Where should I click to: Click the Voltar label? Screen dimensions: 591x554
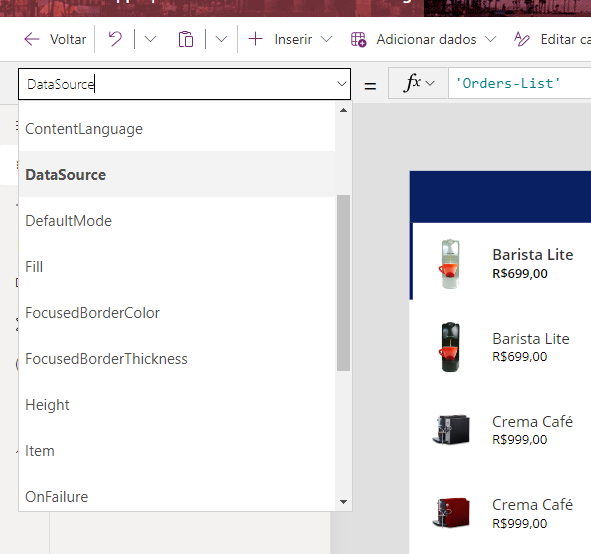(x=68, y=39)
